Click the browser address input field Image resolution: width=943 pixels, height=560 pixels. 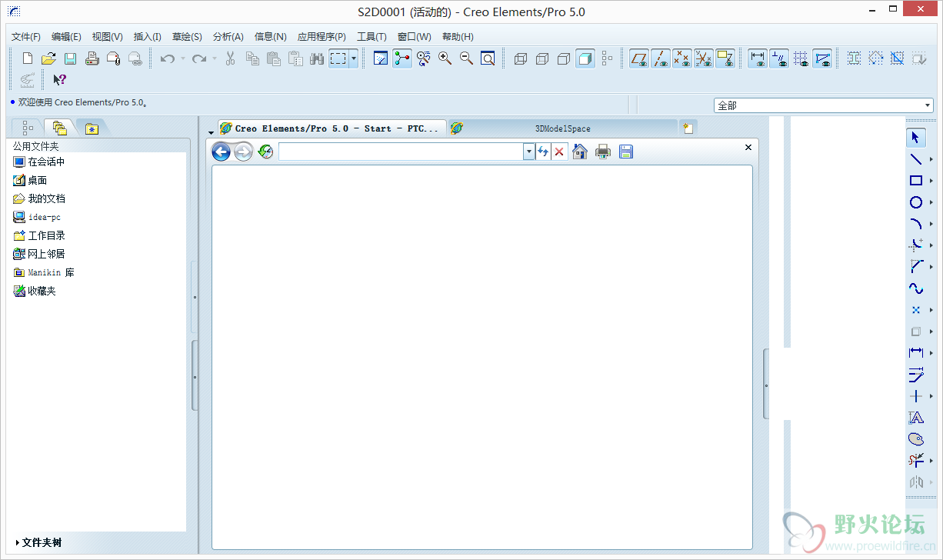click(x=401, y=152)
